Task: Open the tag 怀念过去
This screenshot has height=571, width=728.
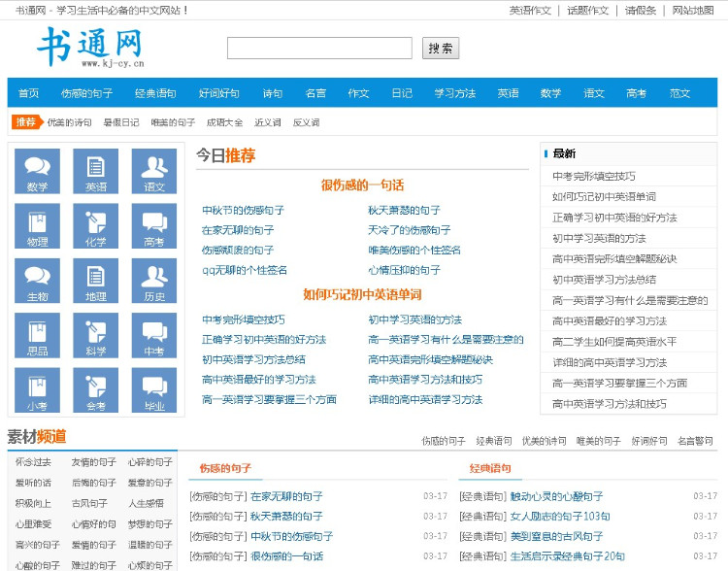Action: pos(33,462)
